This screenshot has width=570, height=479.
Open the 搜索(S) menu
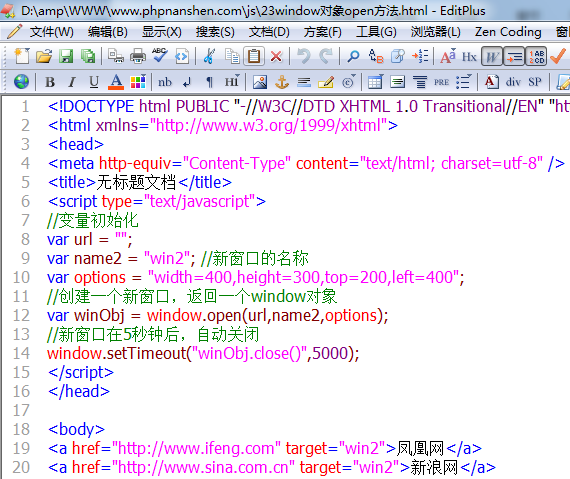click(215, 32)
